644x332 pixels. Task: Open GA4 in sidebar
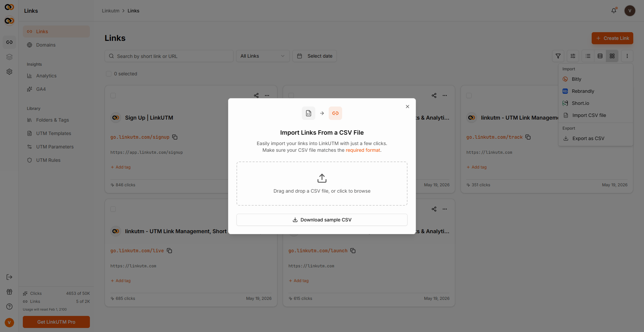coord(56,89)
